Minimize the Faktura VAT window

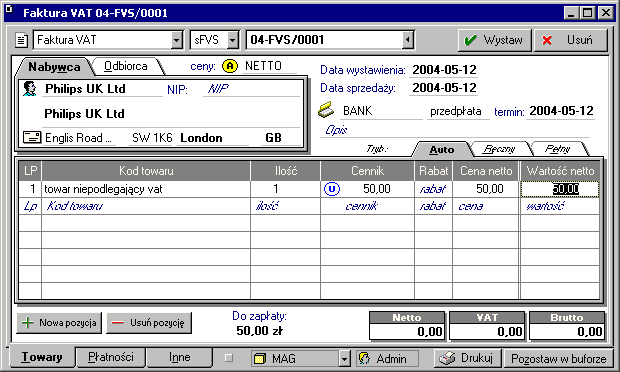click(571, 13)
